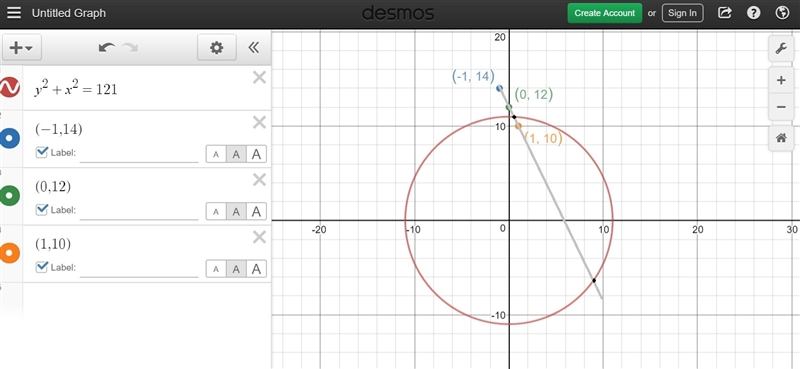Click the Sign In button
This screenshot has width=800, height=369.
pyautogui.click(x=683, y=13)
